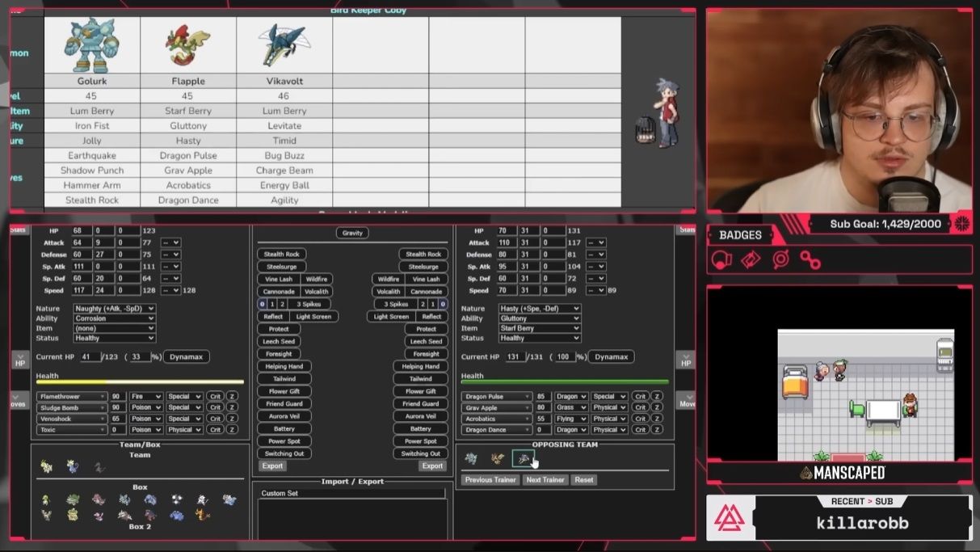This screenshot has width=980, height=552.
Task: Open the Dragon Pulse move selector
Action: pos(496,397)
